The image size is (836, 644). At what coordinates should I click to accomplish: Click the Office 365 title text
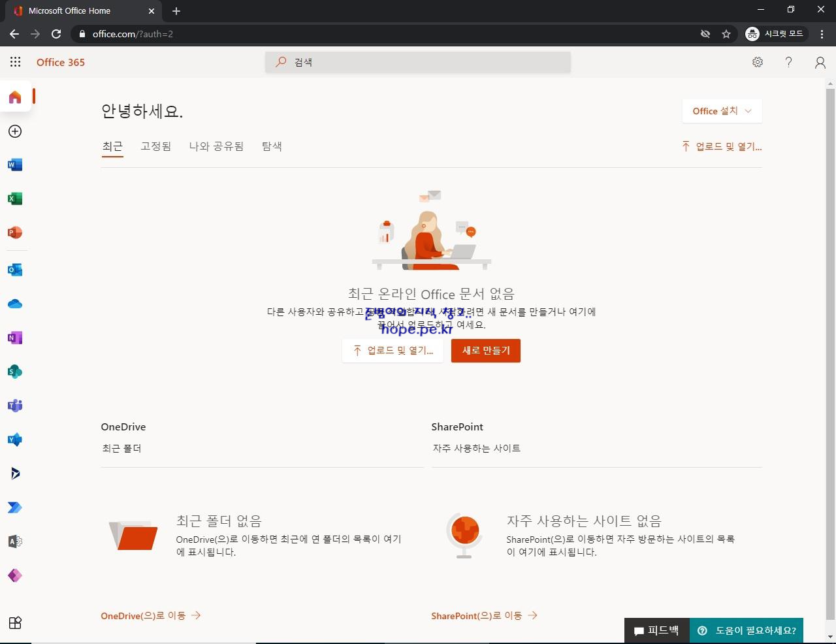61,62
